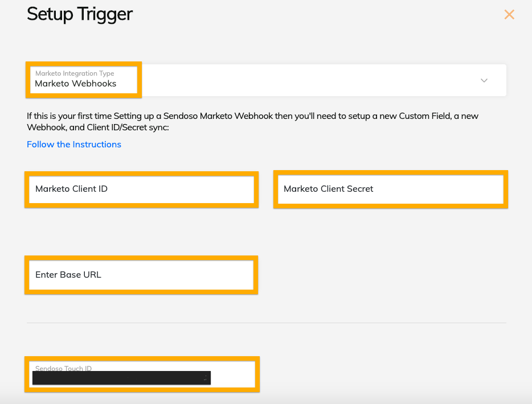Open the Marketo Integration Type dropdown

[319, 80]
